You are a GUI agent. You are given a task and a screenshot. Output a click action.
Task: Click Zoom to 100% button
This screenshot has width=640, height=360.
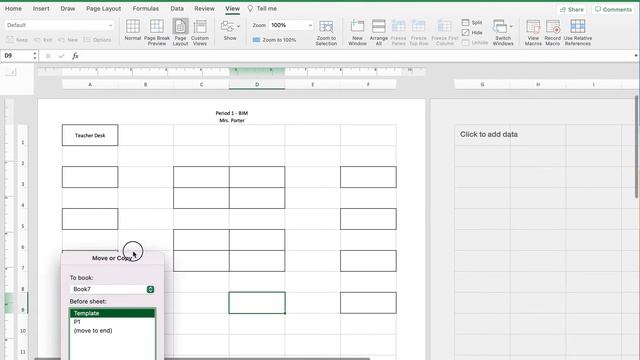pyautogui.click(x=274, y=40)
